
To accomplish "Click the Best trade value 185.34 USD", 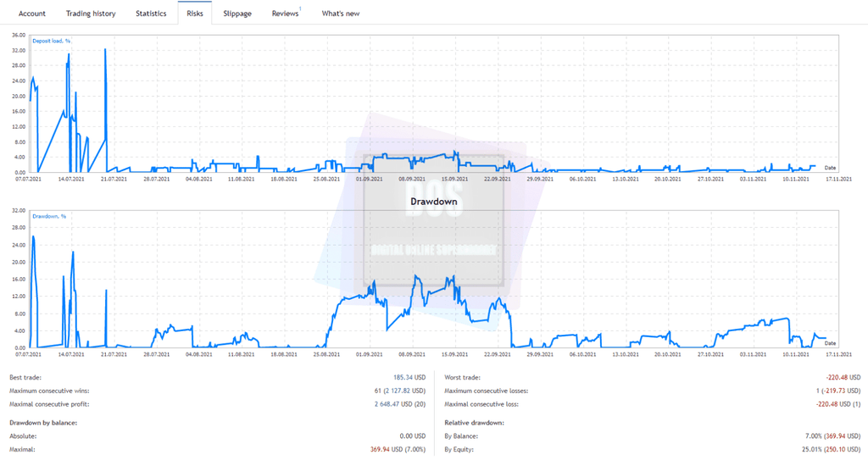I will pos(409,377).
